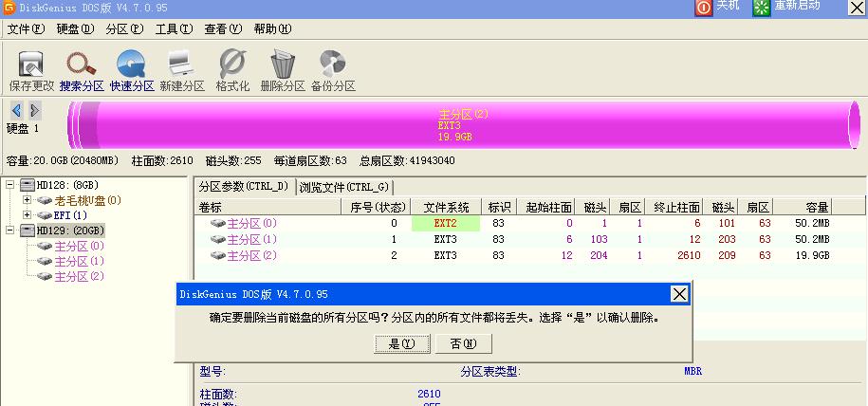Collapse the HD128 tree node
Screen dimensions: 868x406
tap(10, 184)
